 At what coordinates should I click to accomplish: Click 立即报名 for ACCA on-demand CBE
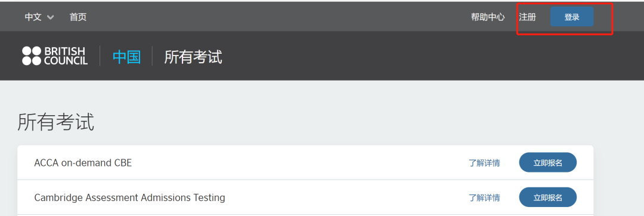tap(548, 163)
